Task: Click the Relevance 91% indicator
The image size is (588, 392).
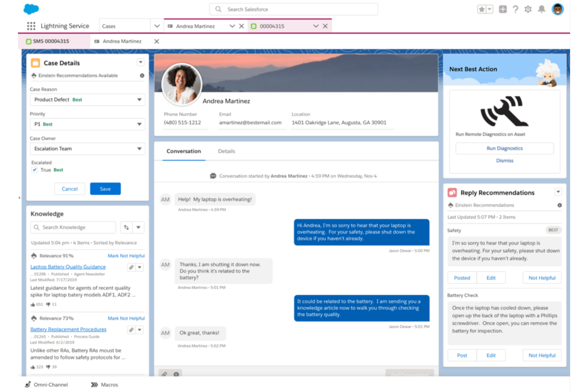Action: (56, 256)
